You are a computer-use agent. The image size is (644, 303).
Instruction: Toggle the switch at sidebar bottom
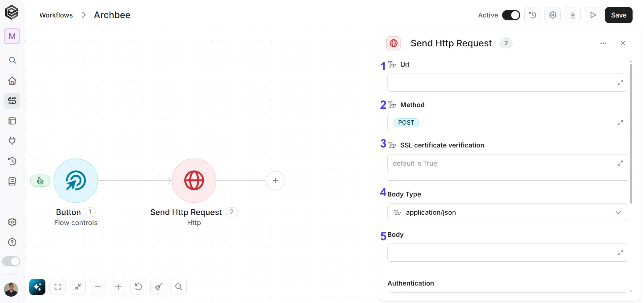[11, 261]
